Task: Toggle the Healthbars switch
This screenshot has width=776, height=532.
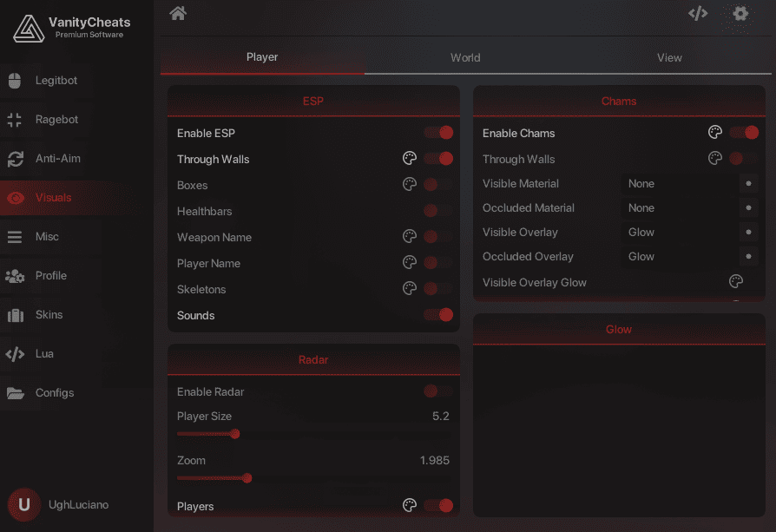Action: tap(438, 211)
